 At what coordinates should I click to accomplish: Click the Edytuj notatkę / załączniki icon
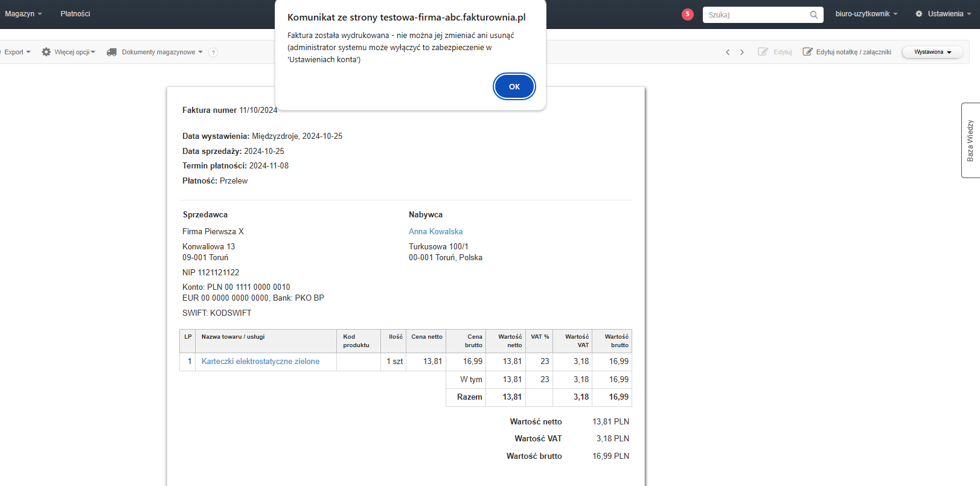click(807, 52)
